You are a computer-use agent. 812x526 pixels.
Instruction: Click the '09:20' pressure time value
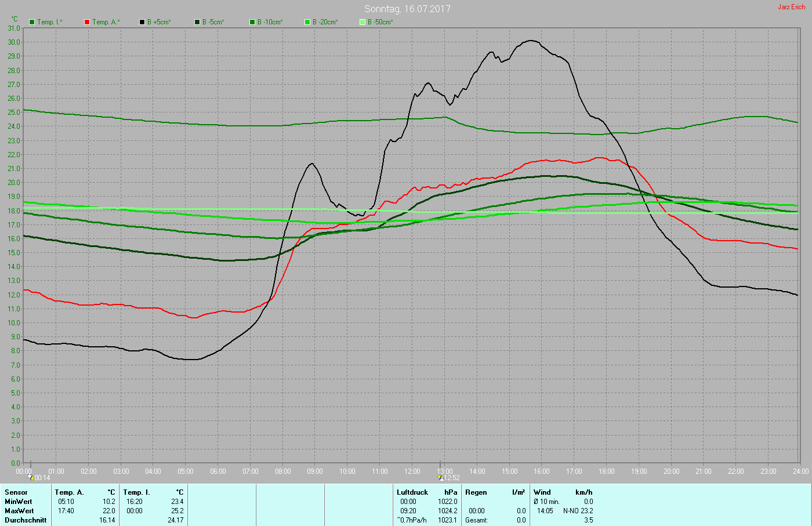(x=408, y=511)
